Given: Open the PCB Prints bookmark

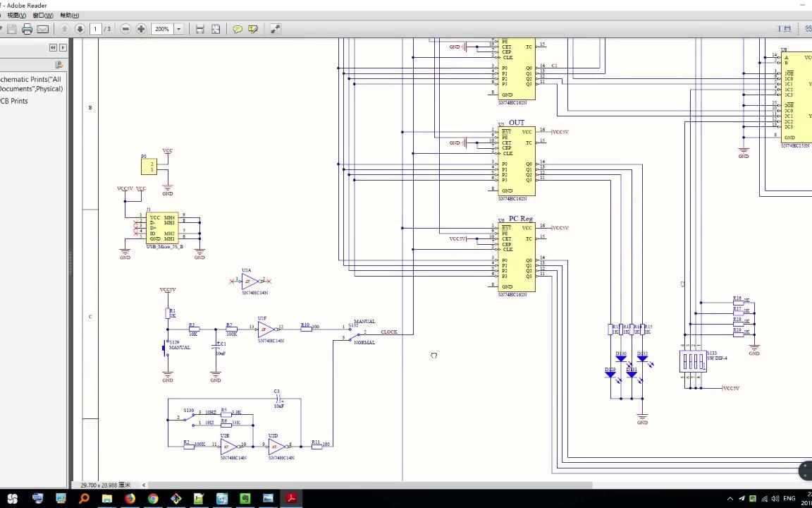Looking at the screenshot, I should [x=14, y=101].
